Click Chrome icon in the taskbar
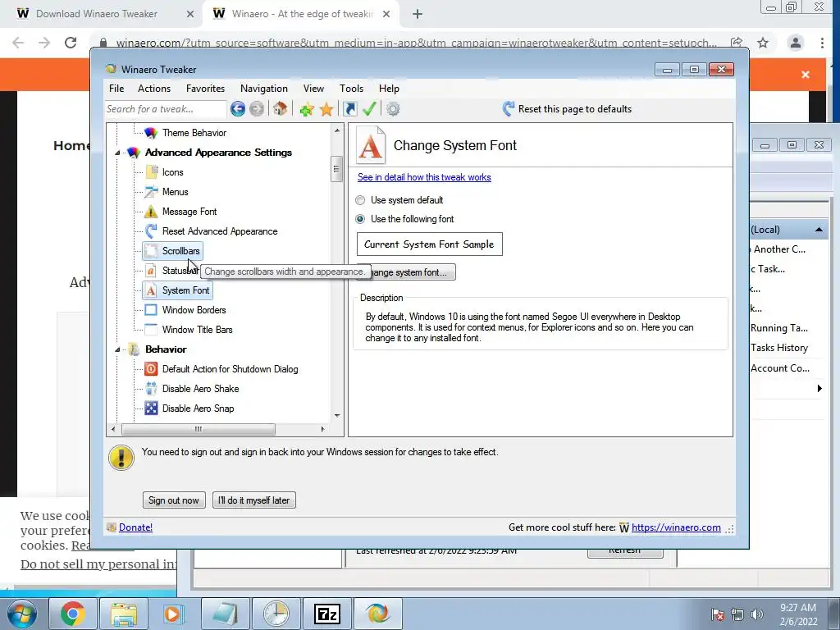Image resolution: width=840 pixels, height=630 pixels. (x=73, y=614)
